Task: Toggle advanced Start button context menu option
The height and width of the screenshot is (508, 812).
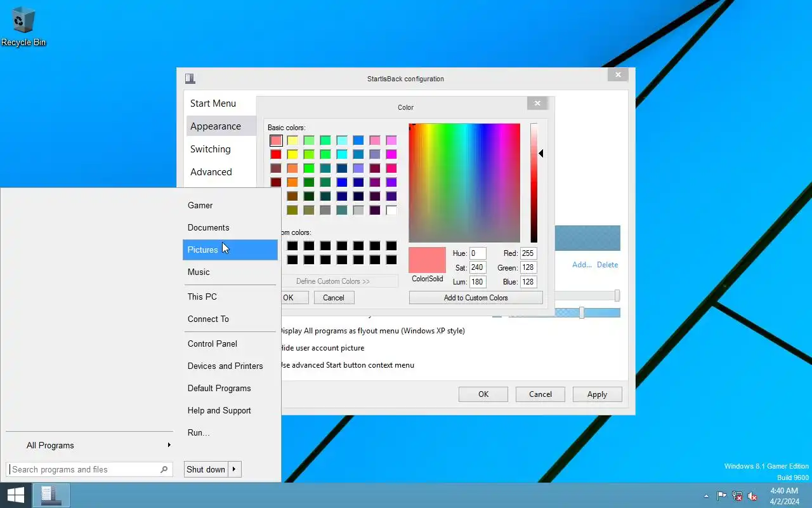Action: [x=347, y=365]
